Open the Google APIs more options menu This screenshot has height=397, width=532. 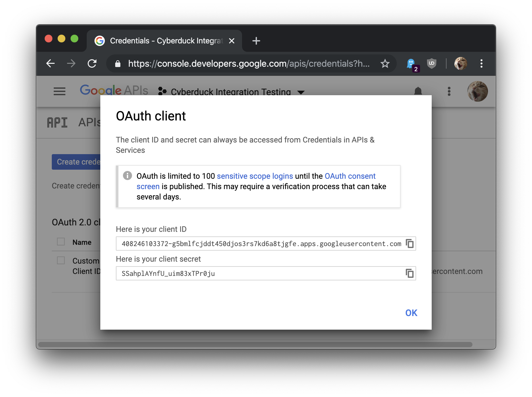pyautogui.click(x=449, y=91)
